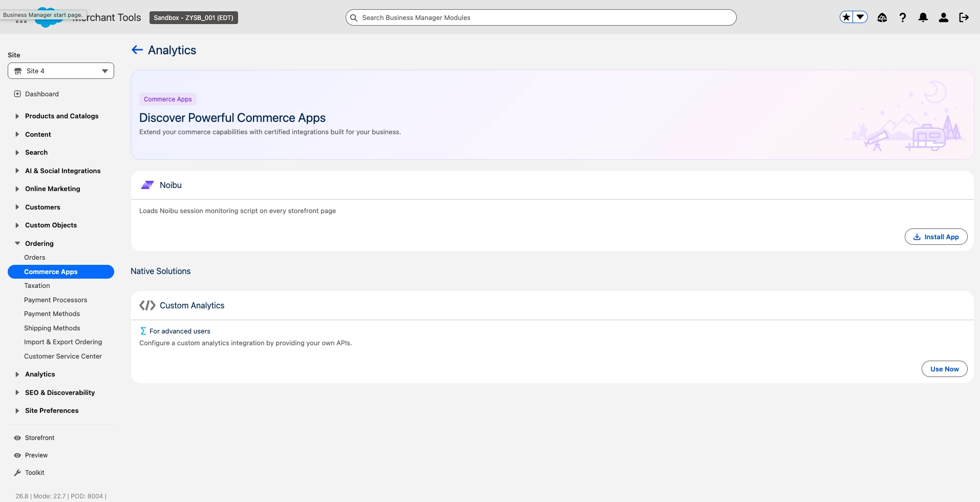The width and height of the screenshot is (980, 502).
Task: Open Custom Analytics title
Action: click(192, 305)
